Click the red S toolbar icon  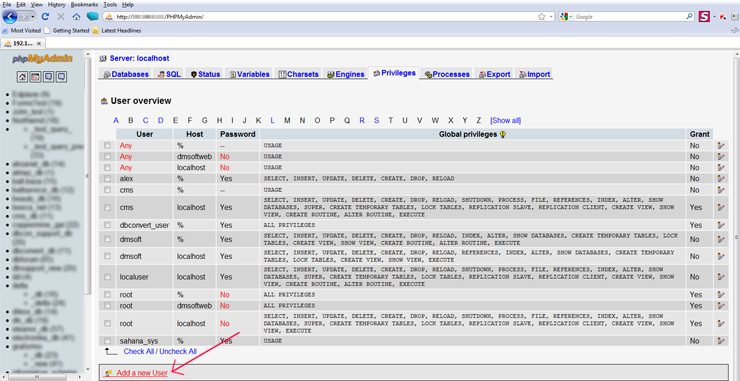pyautogui.click(x=705, y=17)
